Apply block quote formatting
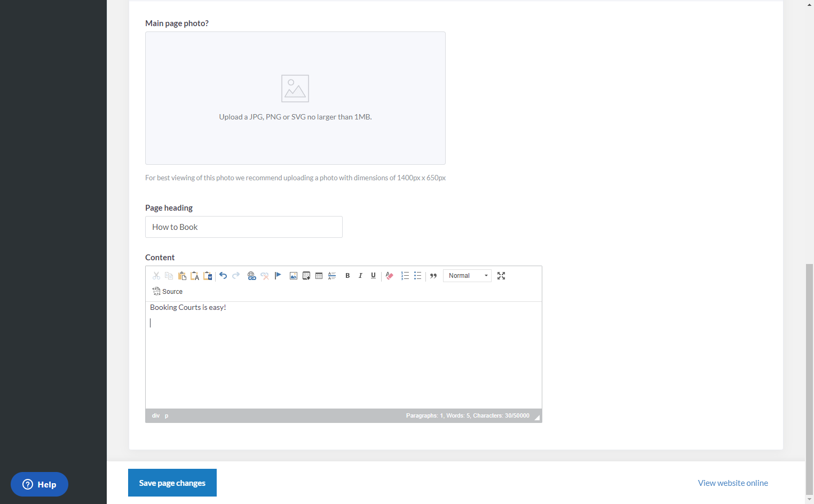The image size is (814, 504). tap(433, 276)
